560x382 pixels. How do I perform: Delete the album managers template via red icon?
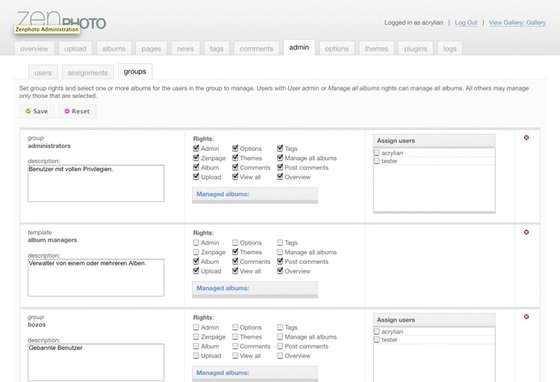click(526, 232)
